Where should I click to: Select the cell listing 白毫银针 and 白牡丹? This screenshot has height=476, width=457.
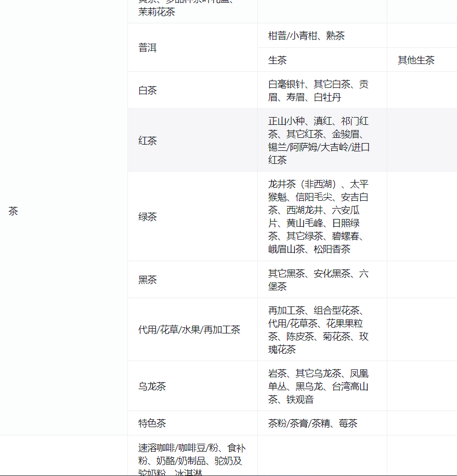pos(318,91)
